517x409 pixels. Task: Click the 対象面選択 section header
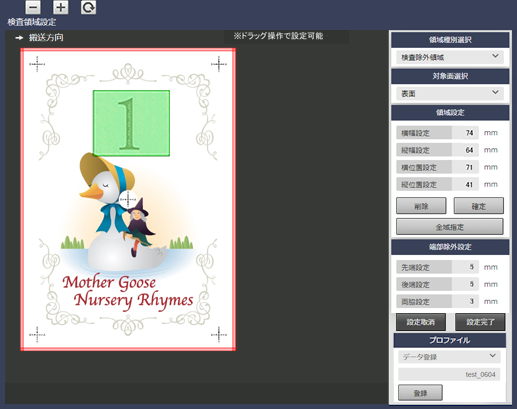click(x=450, y=76)
